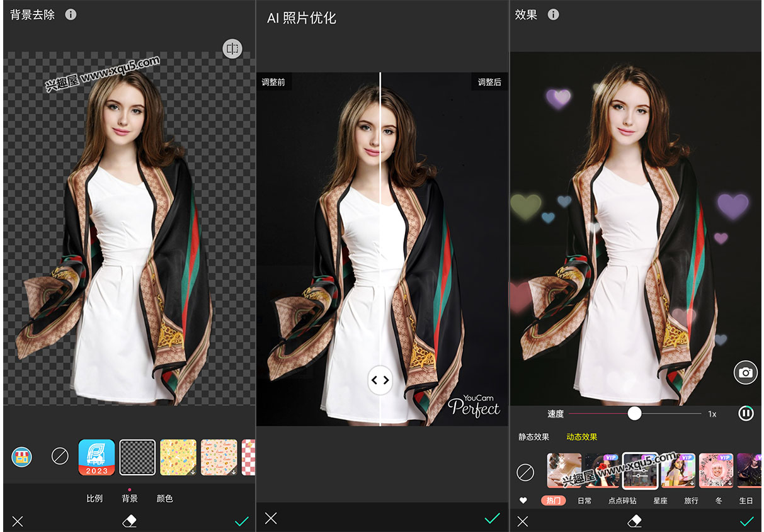The height and width of the screenshot is (532, 764).
Task: Open the 比例 tab
Action: pos(94,499)
